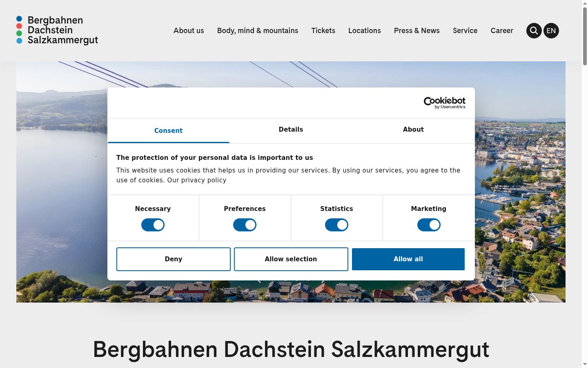Open the Cookiebot by Usercentrics logo
Image resolution: width=588 pixels, height=368 pixels.
click(444, 103)
